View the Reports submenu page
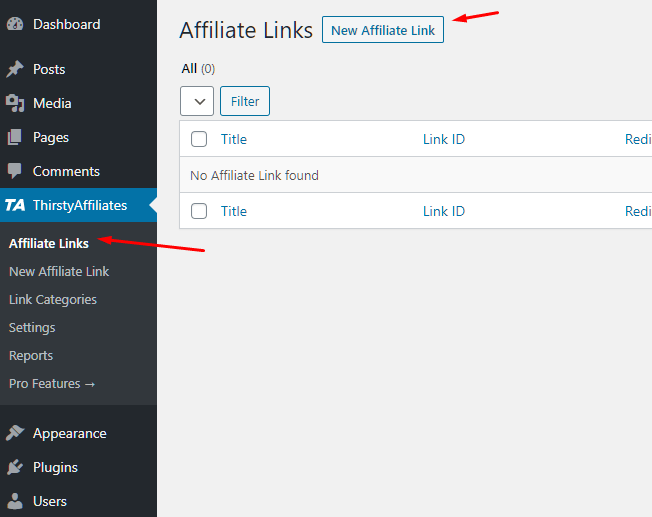652x517 pixels. [x=31, y=356]
